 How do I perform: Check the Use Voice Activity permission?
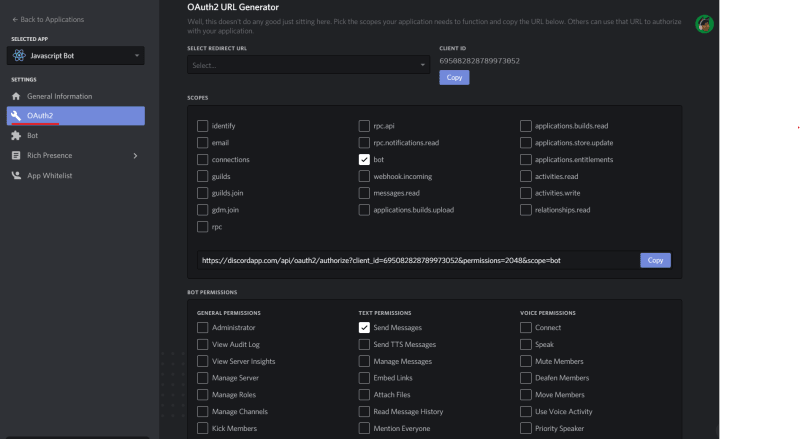[526, 411]
